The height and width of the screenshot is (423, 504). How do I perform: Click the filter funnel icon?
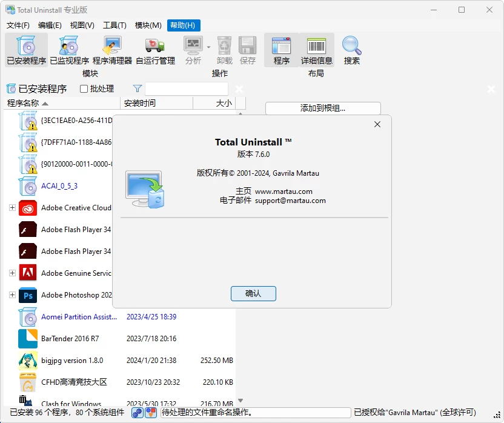click(x=138, y=88)
